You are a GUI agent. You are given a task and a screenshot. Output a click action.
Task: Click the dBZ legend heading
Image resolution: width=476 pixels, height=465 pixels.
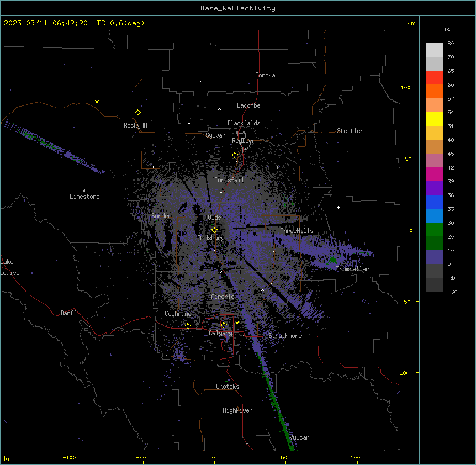(447, 29)
